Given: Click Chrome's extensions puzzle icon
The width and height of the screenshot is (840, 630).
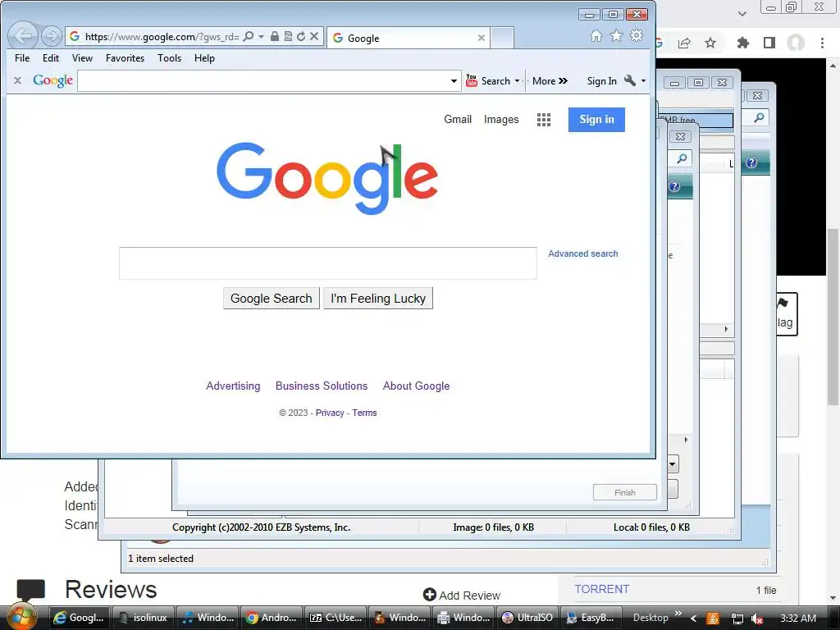Looking at the screenshot, I should (x=743, y=43).
